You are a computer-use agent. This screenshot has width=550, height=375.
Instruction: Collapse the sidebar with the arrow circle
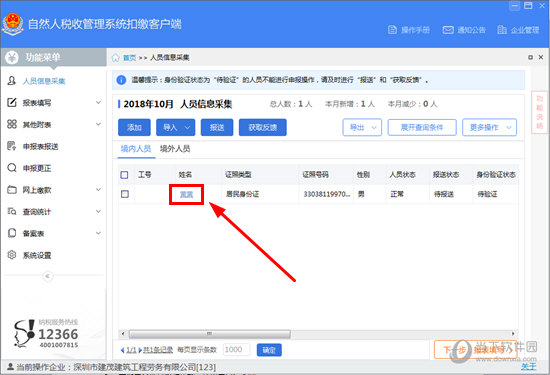pyautogui.click(x=48, y=276)
